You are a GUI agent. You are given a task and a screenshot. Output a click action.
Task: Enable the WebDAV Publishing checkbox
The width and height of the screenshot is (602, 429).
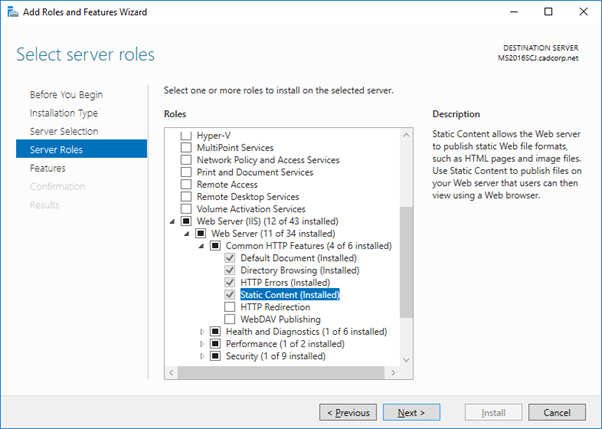pos(230,319)
